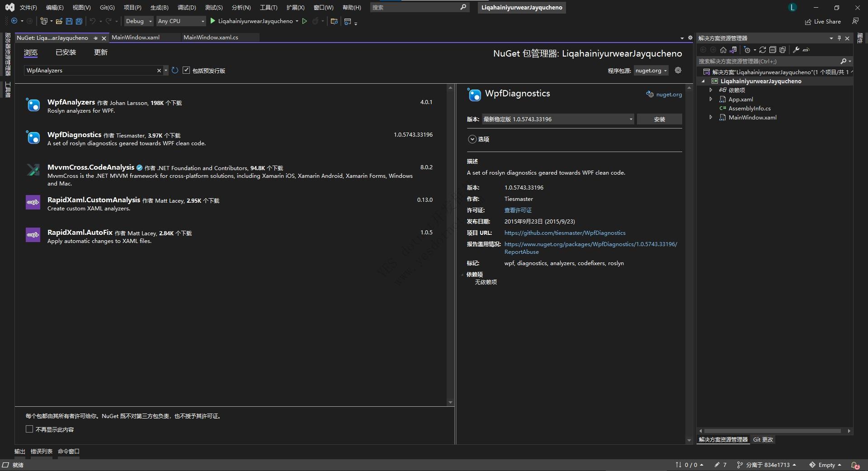Click the Install (安装) button
The width and height of the screenshot is (868, 471).
[x=659, y=119]
